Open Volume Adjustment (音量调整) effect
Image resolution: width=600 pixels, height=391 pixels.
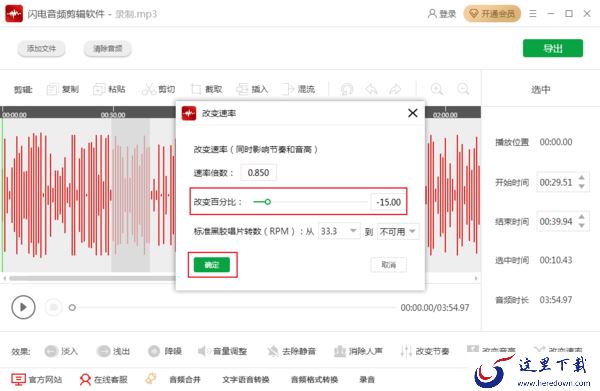[x=222, y=351]
